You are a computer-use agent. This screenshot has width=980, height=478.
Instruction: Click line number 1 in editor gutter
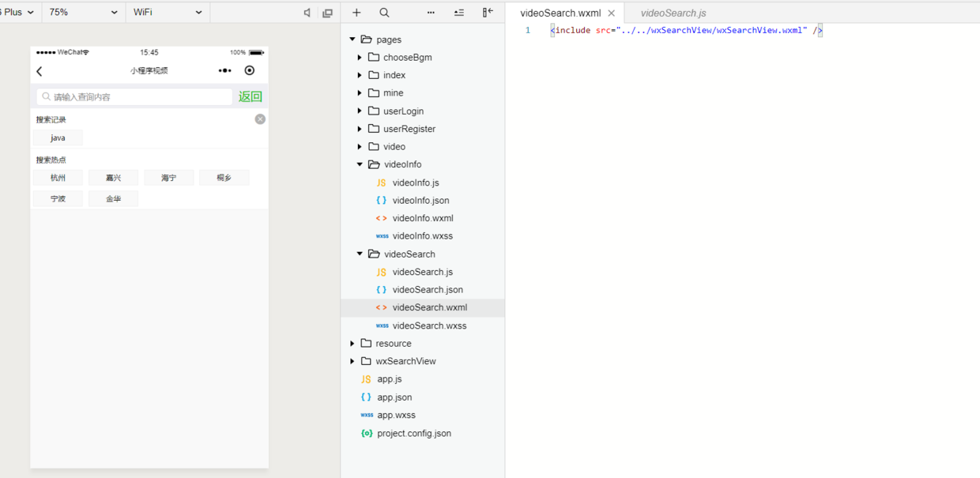pos(528,31)
